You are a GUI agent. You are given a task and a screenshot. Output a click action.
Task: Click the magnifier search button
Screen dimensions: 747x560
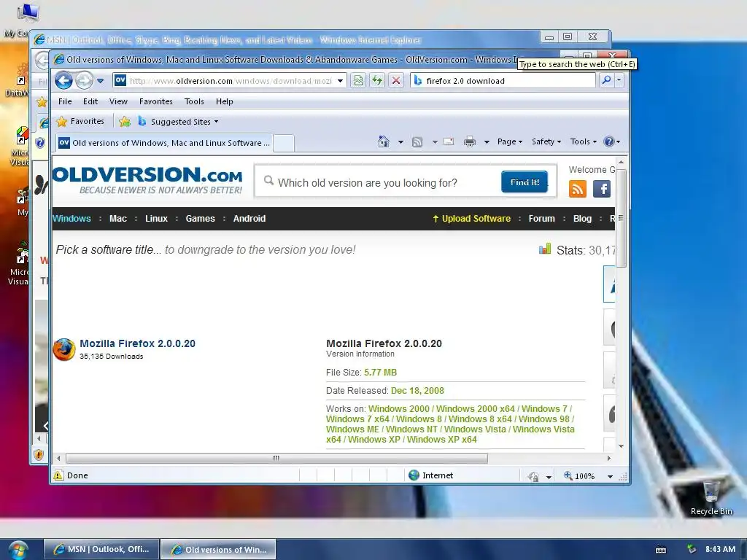tap(606, 80)
